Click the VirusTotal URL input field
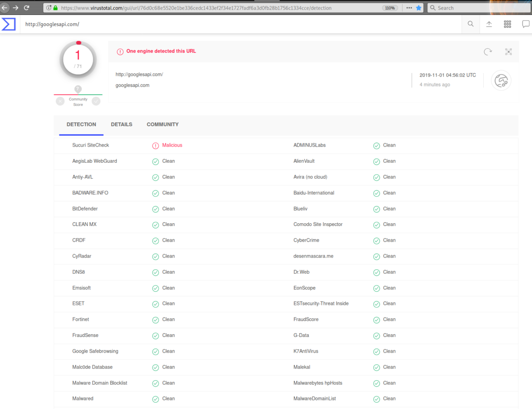The width and height of the screenshot is (532, 409). point(239,24)
